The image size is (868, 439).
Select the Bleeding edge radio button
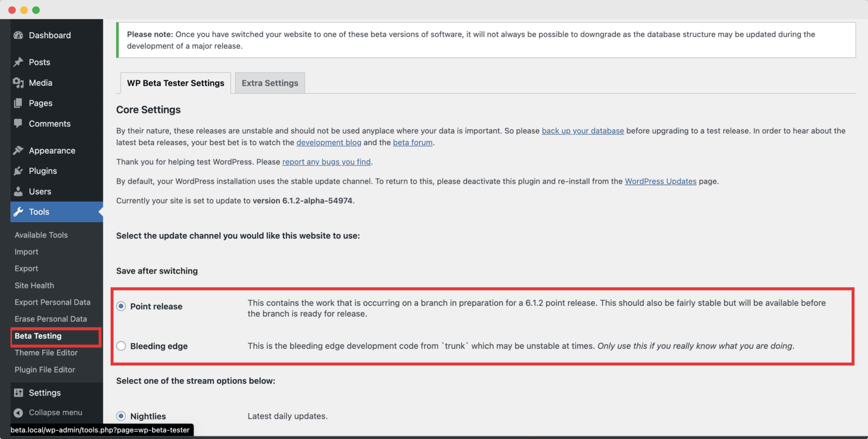click(x=121, y=346)
